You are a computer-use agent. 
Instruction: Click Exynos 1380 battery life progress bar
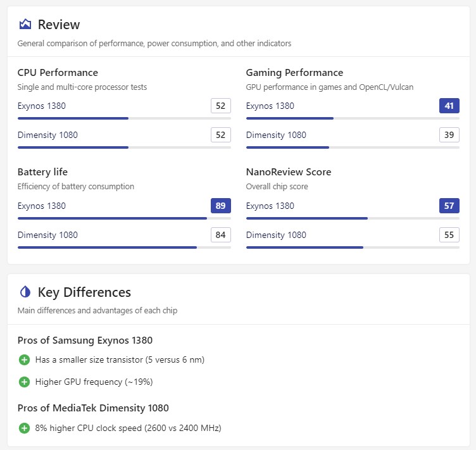tap(124, 218)
